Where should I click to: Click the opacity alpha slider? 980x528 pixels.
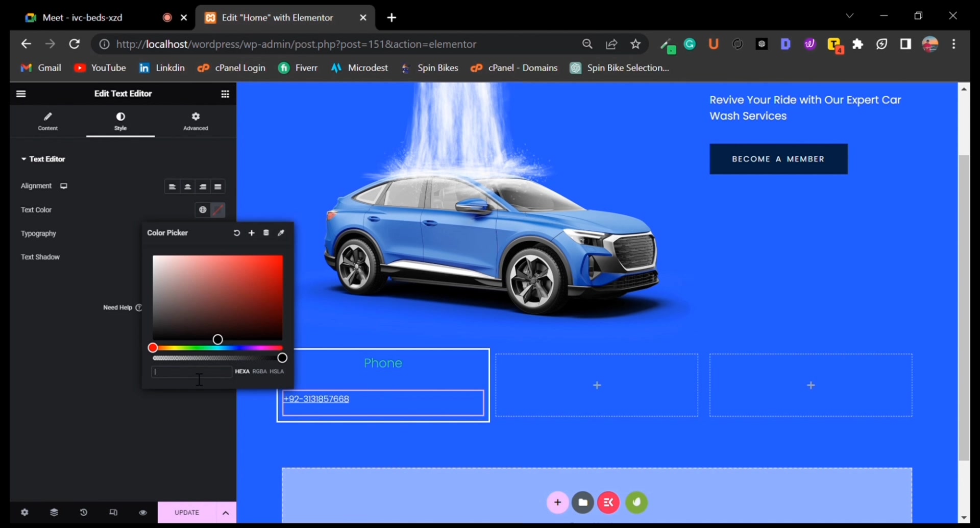[x=217, y=358]
